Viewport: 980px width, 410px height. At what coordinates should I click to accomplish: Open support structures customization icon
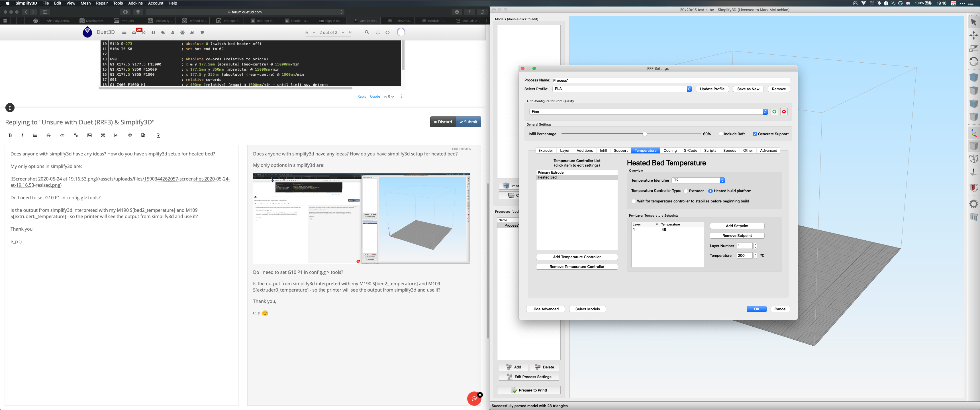coord(973,217)
